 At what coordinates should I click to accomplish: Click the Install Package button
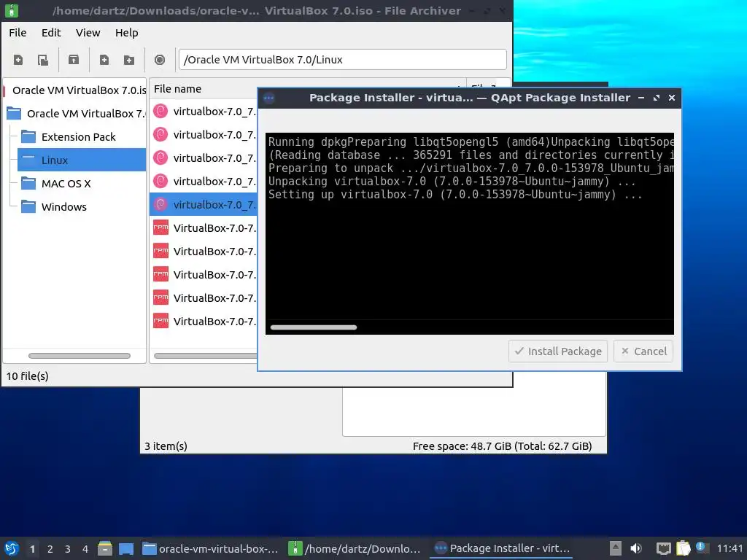point(558,351)
